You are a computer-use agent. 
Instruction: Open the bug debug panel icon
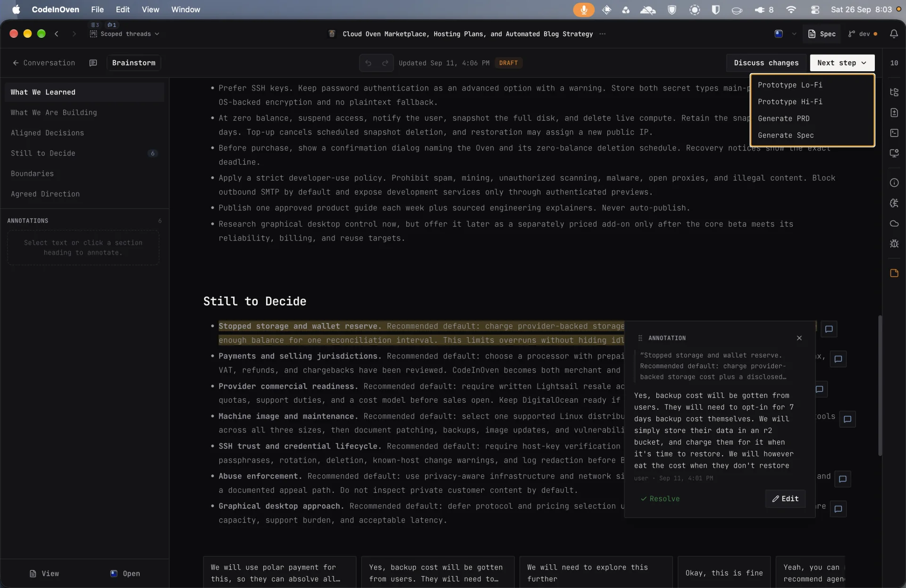coord(894,244)
